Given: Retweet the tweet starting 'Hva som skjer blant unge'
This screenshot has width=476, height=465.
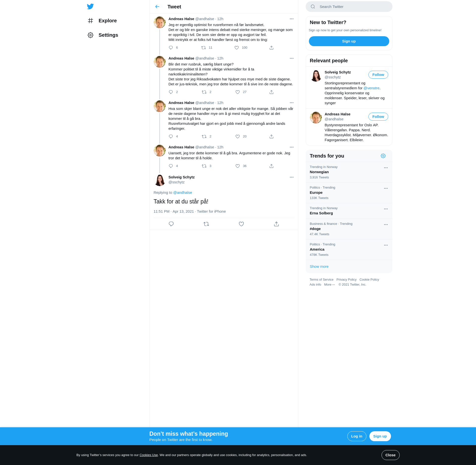Looking at the screenshot, I should (x=204, y=136).
